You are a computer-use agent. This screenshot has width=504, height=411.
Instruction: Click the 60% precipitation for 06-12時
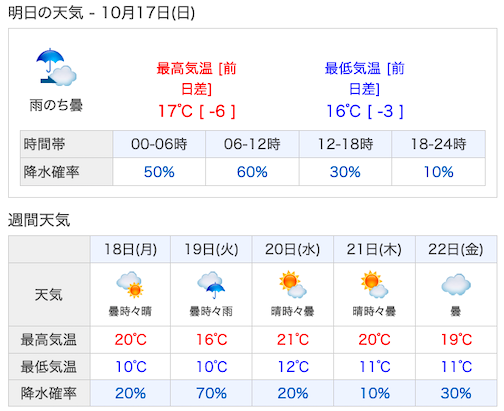252,172
